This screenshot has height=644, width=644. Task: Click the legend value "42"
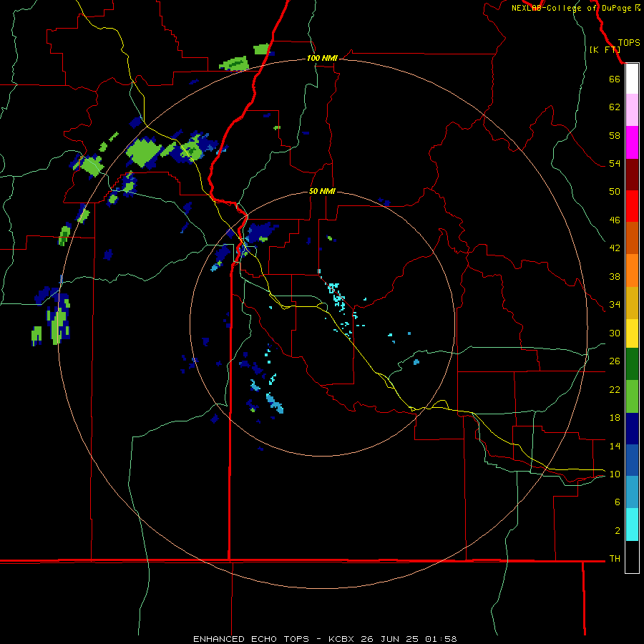click(615, 248)
